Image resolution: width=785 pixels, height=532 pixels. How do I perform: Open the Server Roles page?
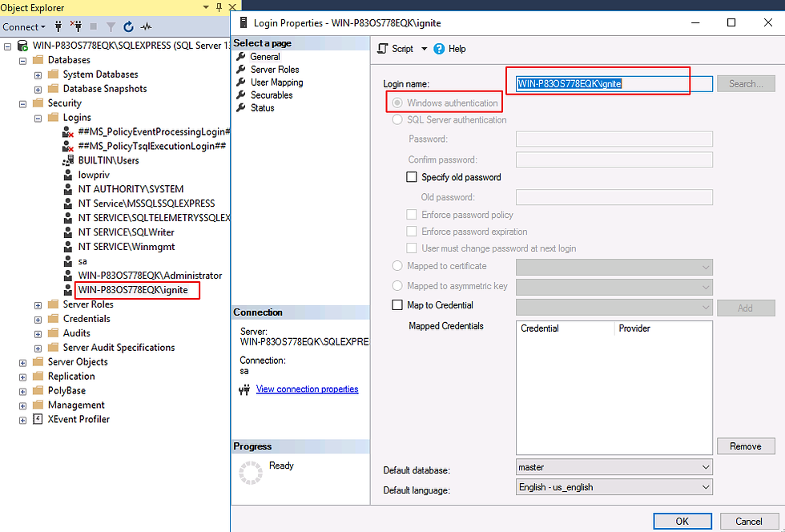[275, 70]
